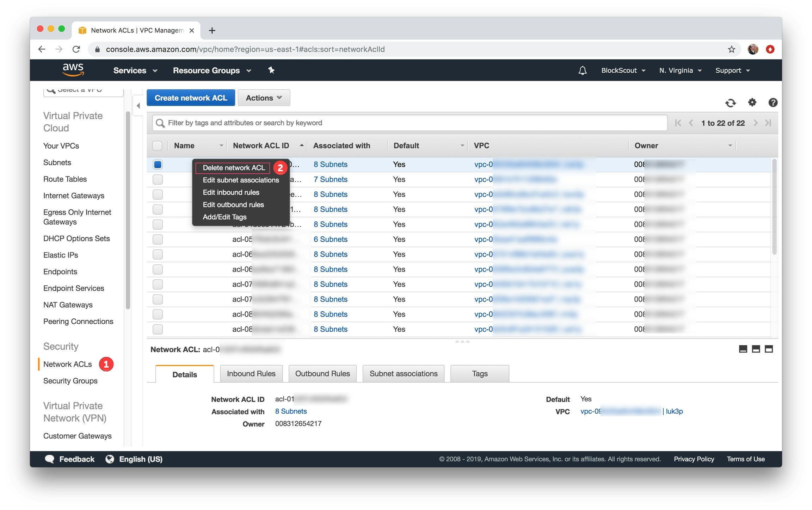Toggle the select-all checkbox in table header
Screen dimensions: 812x510
point(157,145)
